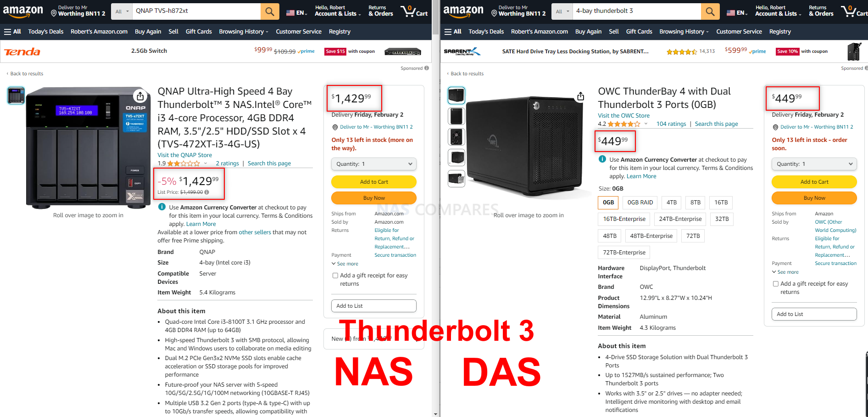This screenshot has width=868, height=417.
Task: Click the share icon on QNAP product image
Action: click(x=140, y=96)
